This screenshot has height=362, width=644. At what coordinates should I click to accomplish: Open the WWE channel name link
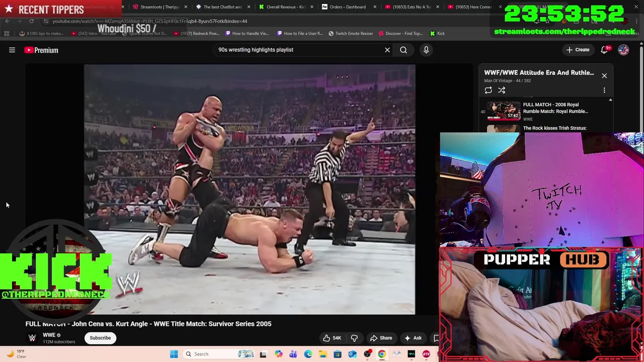[49, 335]
